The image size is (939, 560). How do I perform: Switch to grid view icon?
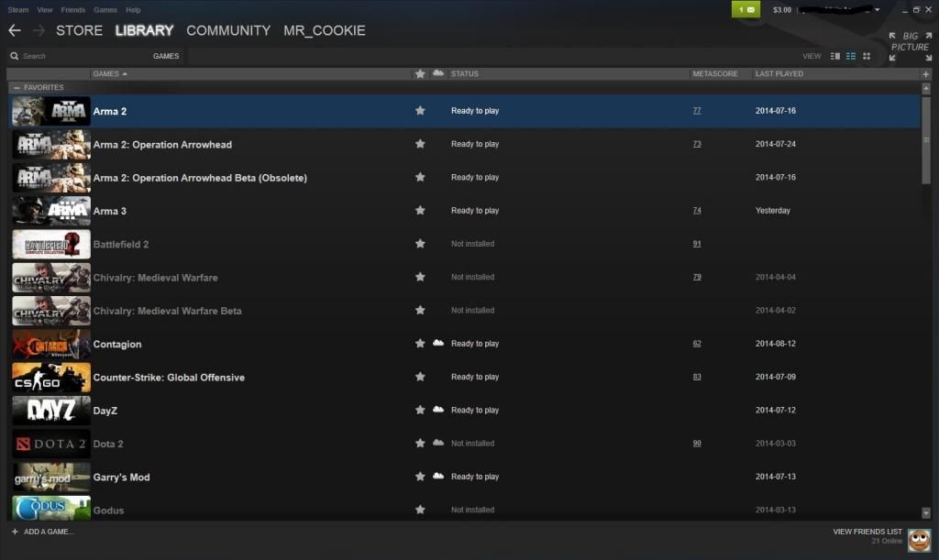[x=867, y=56]
